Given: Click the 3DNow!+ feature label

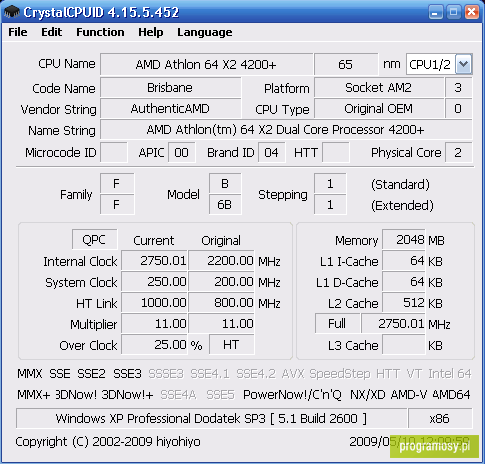Looking at the screenshot, I should coord(127,395).
